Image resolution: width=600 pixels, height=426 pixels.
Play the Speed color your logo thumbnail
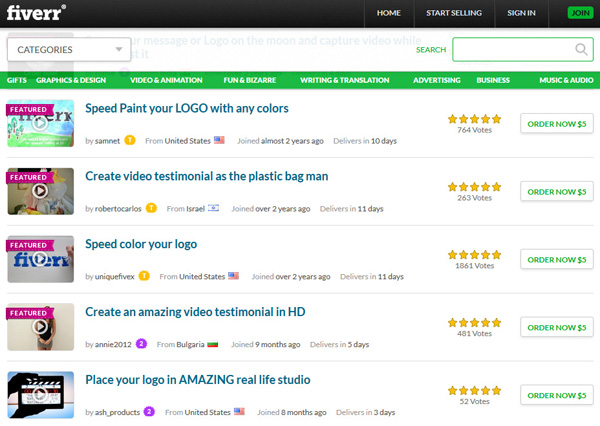click(x=40, y=259)
